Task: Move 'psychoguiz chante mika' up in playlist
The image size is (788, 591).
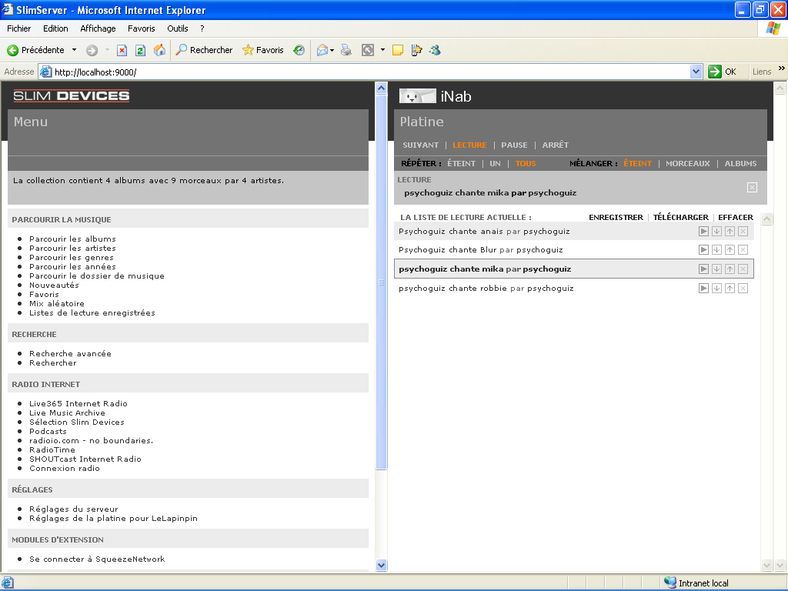Action: click(730, 269)
